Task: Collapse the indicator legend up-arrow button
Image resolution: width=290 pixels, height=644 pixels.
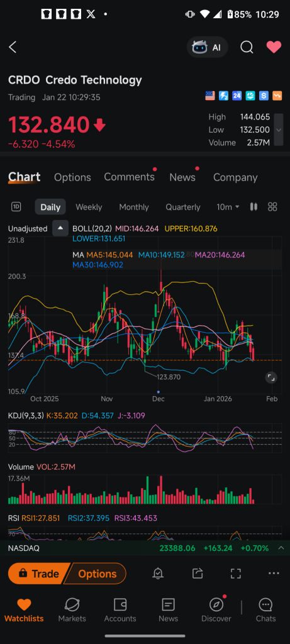Action: [60, 229]
